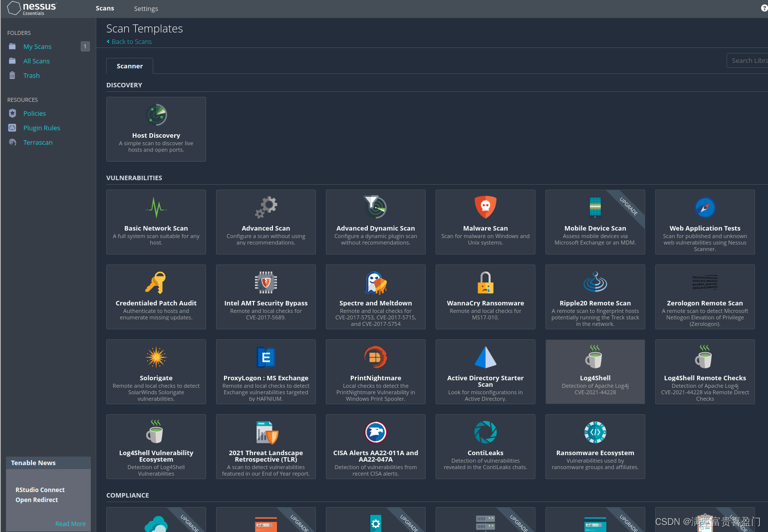Select the Basic Network Scan pulse icon

coord(156,207)
